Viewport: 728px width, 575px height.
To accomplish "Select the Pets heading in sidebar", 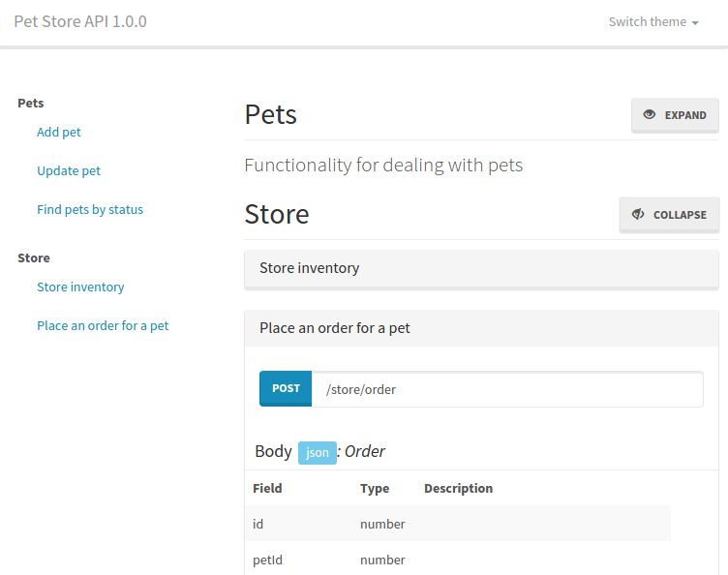I will [x=31, y=103].
